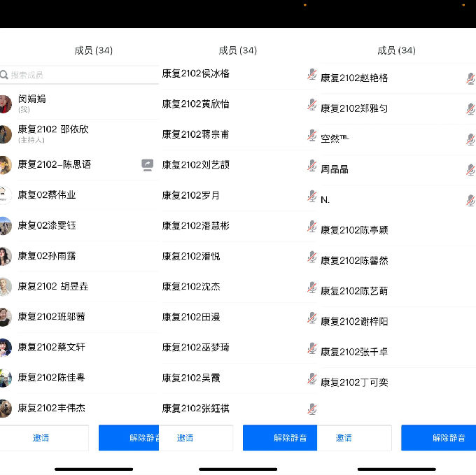The image size is (476, 475).
Task: Click muted microphone icon next to 康复2102沈杰
Action: point(312,287)
